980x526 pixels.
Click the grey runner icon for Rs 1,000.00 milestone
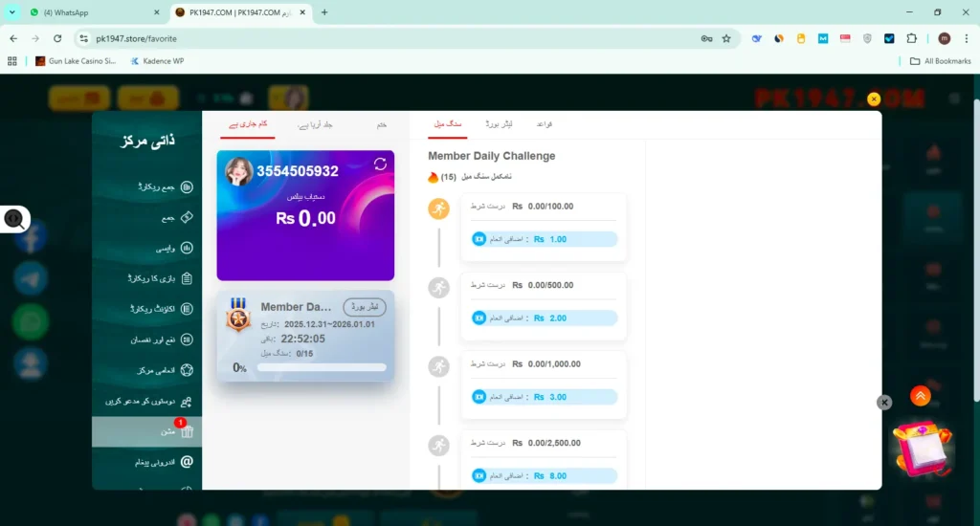click(438, 366)
